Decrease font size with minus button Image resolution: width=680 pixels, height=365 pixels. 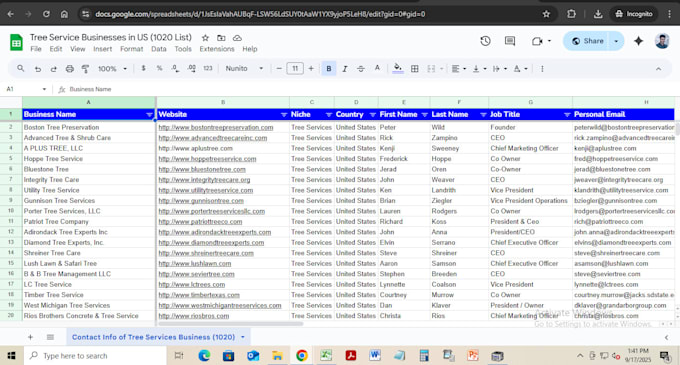(x=279, y=68)
